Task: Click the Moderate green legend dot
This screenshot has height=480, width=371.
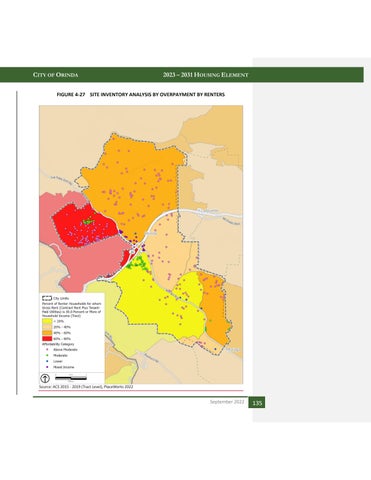Action: tap(47, 355)
